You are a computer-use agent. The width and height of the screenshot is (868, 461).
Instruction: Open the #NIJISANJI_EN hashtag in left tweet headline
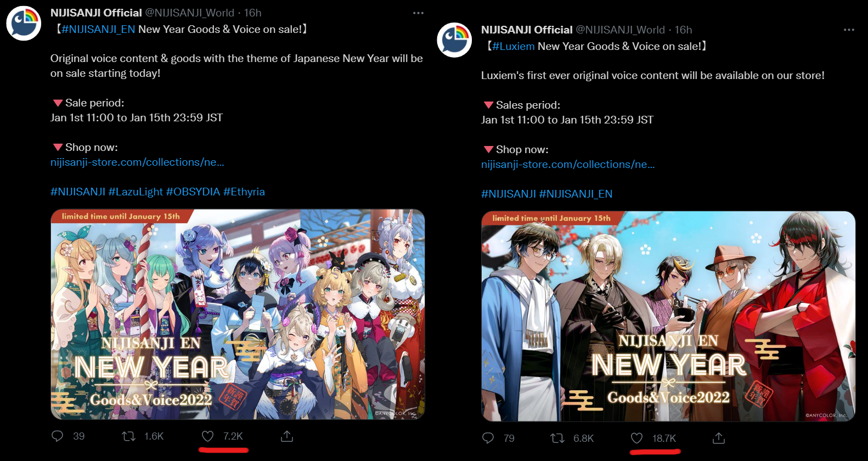click(x=98, y=29)
